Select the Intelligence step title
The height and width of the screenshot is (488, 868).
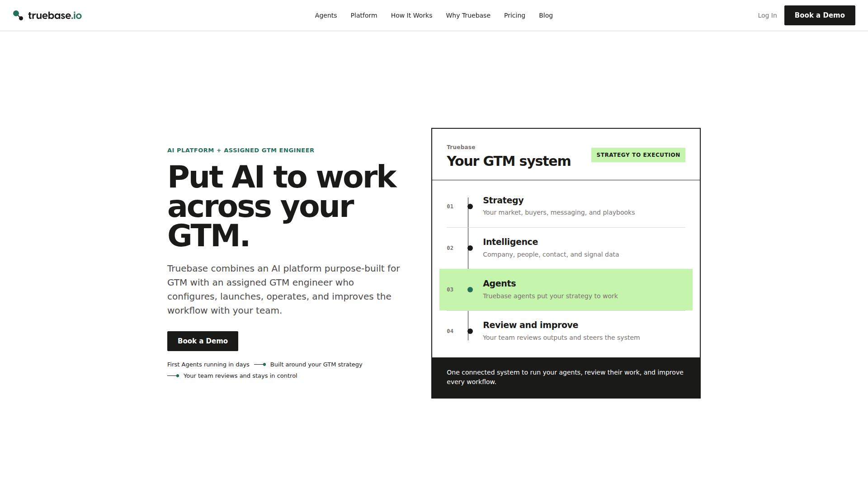(x=510, y=242)
